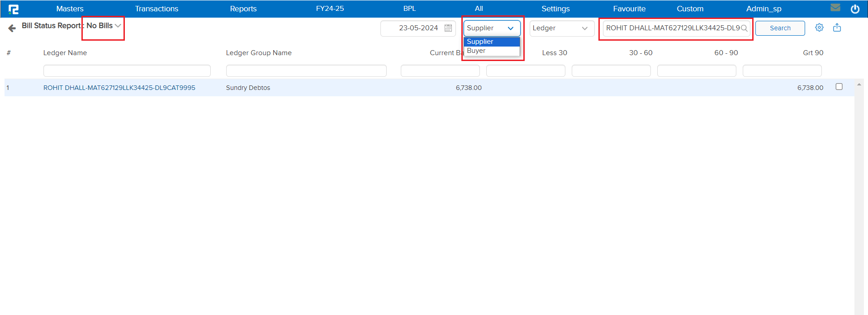Click the export share icon
Viewport: 868px width, 315px height.
tap(837, 28)
